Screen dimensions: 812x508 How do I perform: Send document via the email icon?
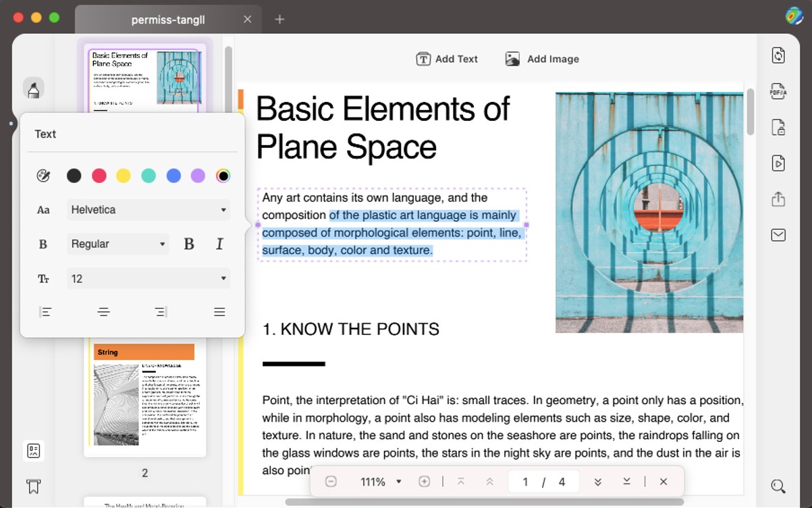(x=778, y=234)
